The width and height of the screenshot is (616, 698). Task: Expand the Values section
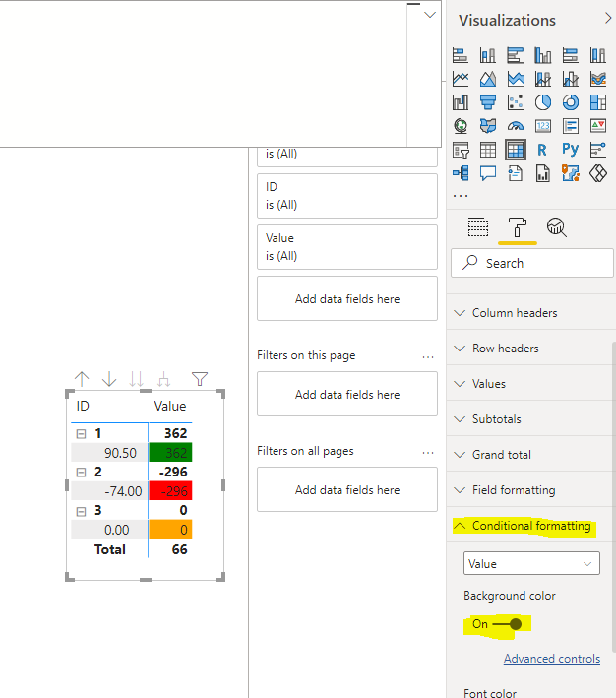(531, 384)
